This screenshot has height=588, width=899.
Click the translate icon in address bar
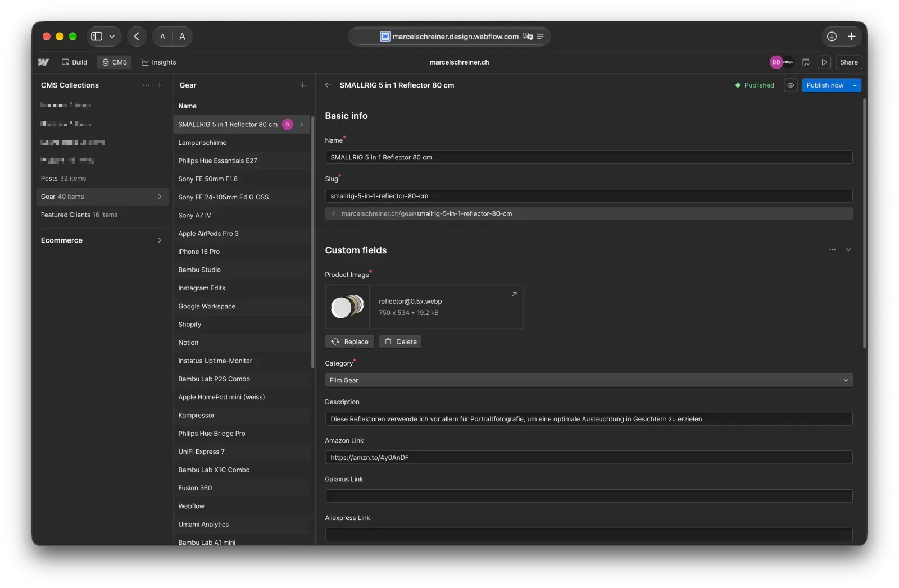[528, 37]
